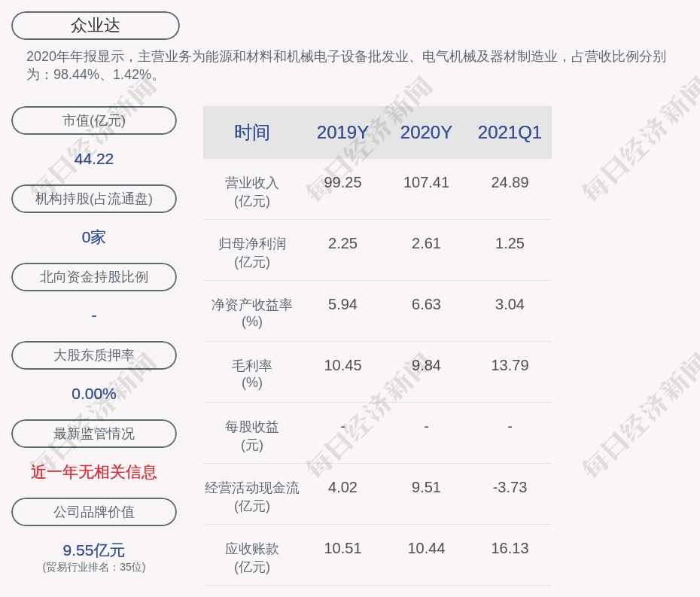This screenshot has height=597, width=700.
Task: Select the 0家 institutional holdings value
Action: pyautogui.click(x=94, y=237)
